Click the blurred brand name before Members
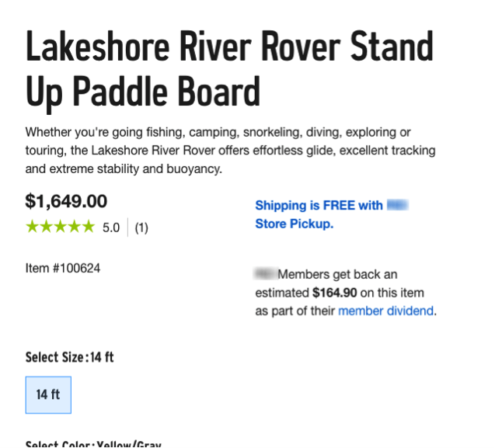 click(266, 273)
